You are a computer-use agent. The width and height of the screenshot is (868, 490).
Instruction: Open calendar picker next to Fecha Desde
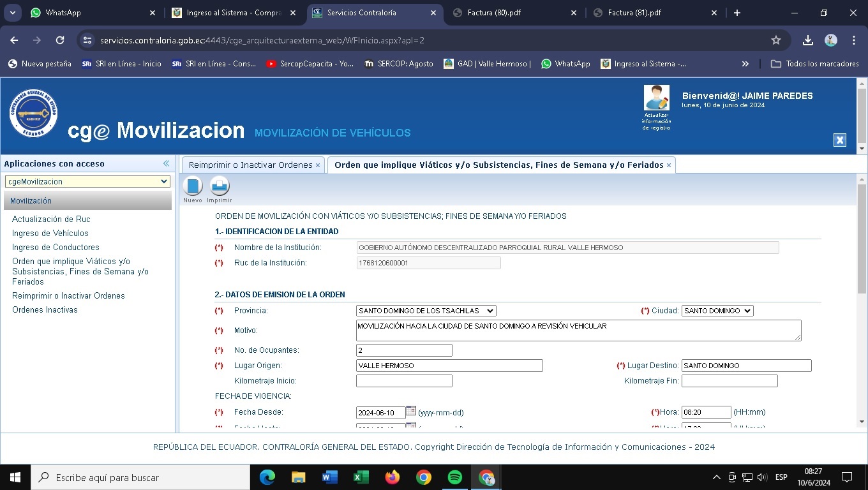411,412
